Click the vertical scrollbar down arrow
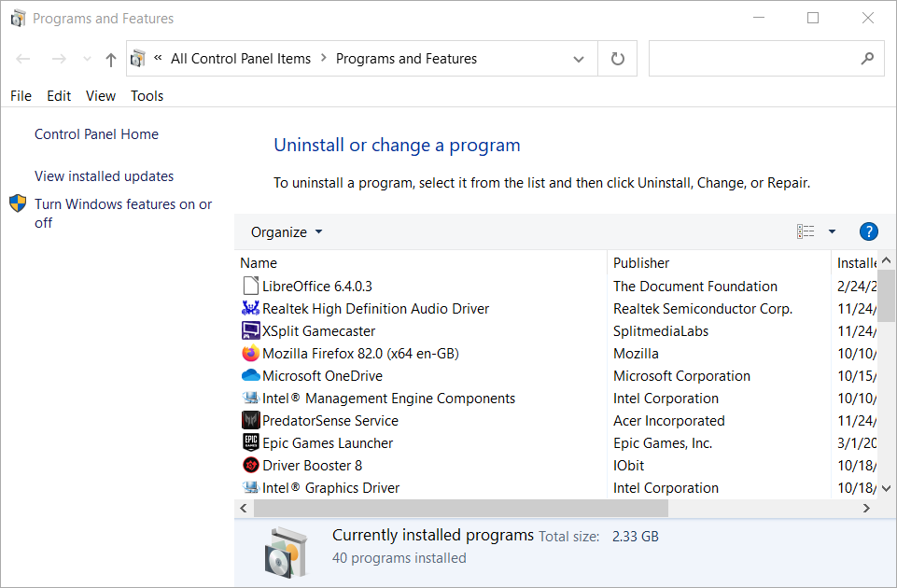 tap(886, 488)
